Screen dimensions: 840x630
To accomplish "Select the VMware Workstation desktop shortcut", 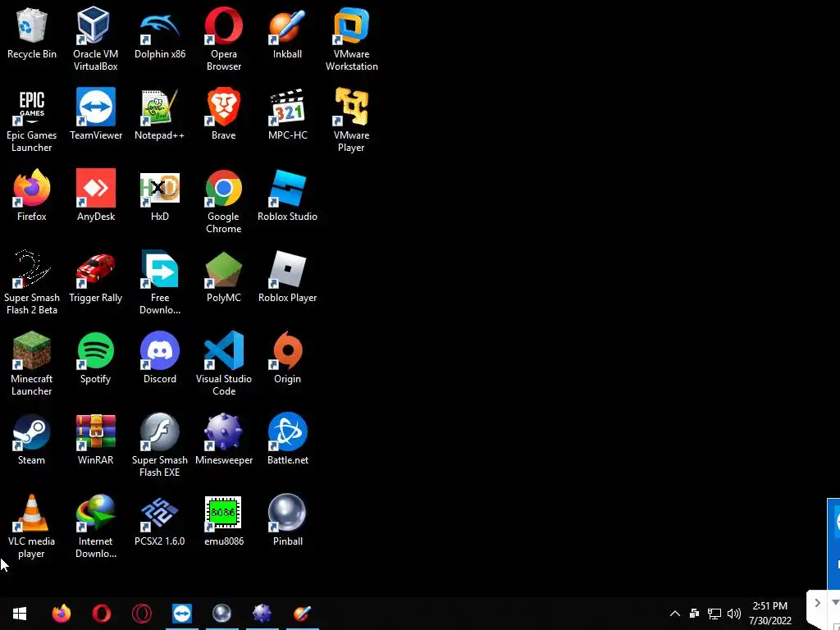I will pos(351,39).
